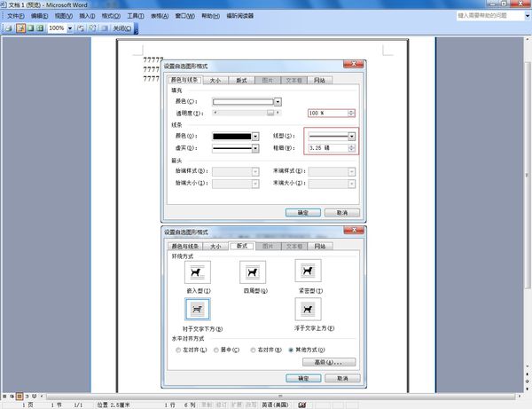Select the 右对齐 radio button
This screenshot has height=409, width=532.
(253, 350)
